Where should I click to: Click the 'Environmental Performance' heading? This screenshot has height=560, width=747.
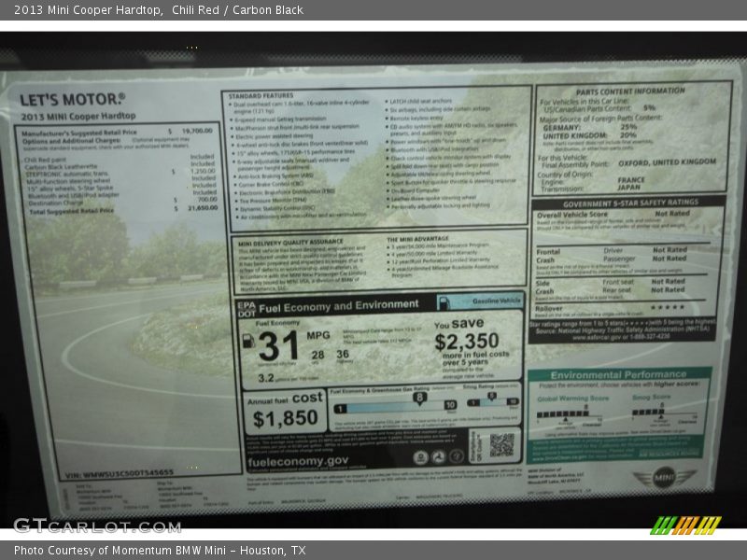pyautogui.click(x=618, y=374)
